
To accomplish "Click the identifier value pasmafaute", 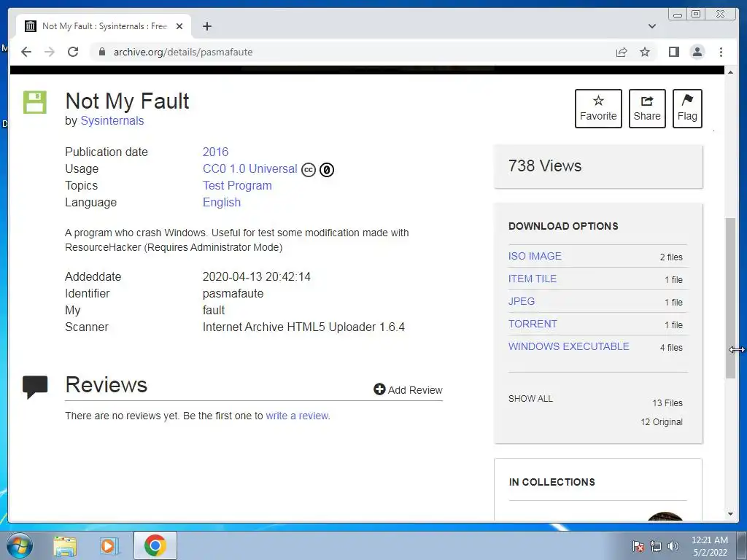I will pos(233,293).
